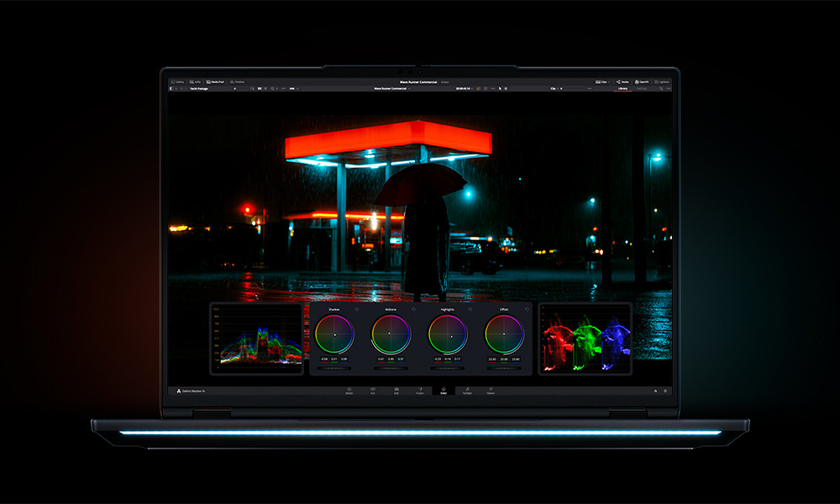The image size is (840, 504).
Task: Open the Yacht Footage bin dropdown
Action: (x=199, y=88)
